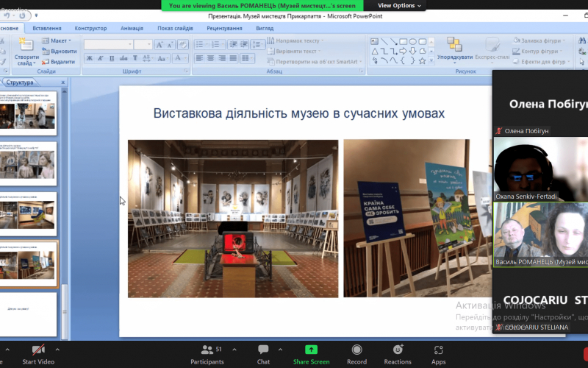The width and height of the screenshot is (588, 368).
Task: Toggle text shadow T formatting
Action: (135, 58)
